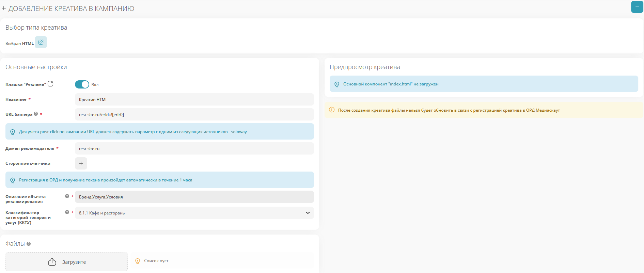Image resolution: width=644 pixels, height=273 pixels.
Task: Click the edit creative type pencil icon
Action: click(x=41, y=42)
